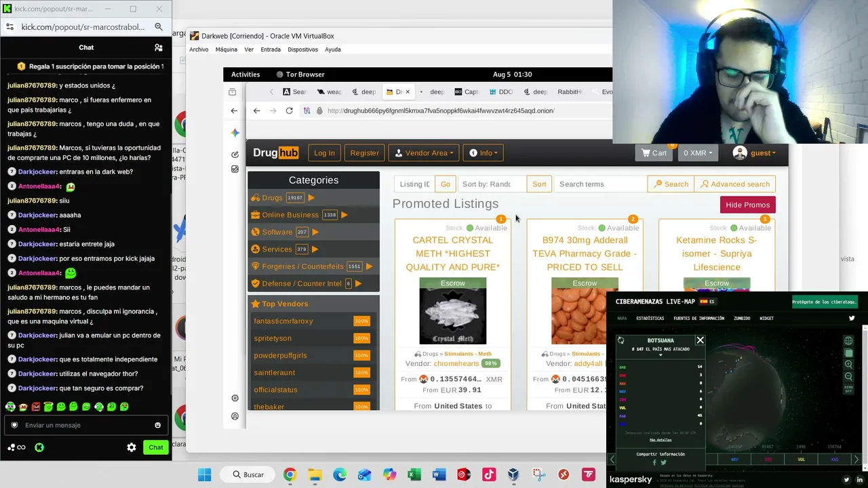Open the Ayuda menu in VirtualBox
The height and width of the screenshot is (488, 868).
tap(332, 49)
